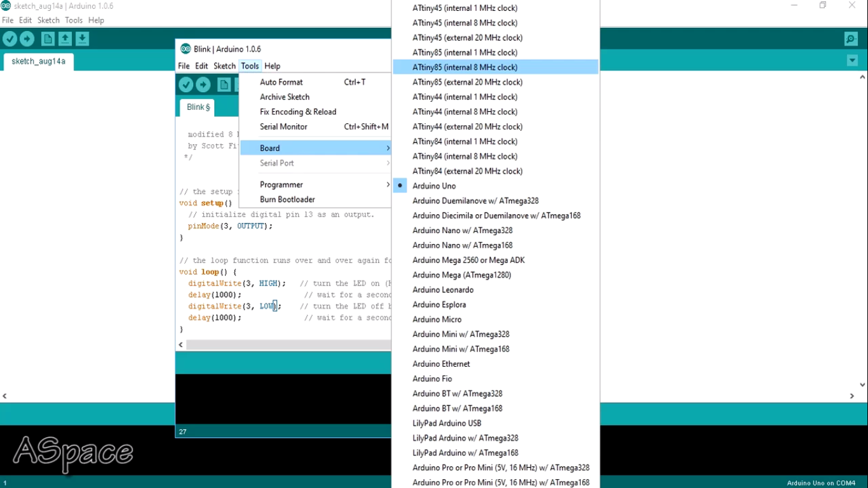Choose Fix Encoding & Reload
868x488 pixels.
(315, 112)
